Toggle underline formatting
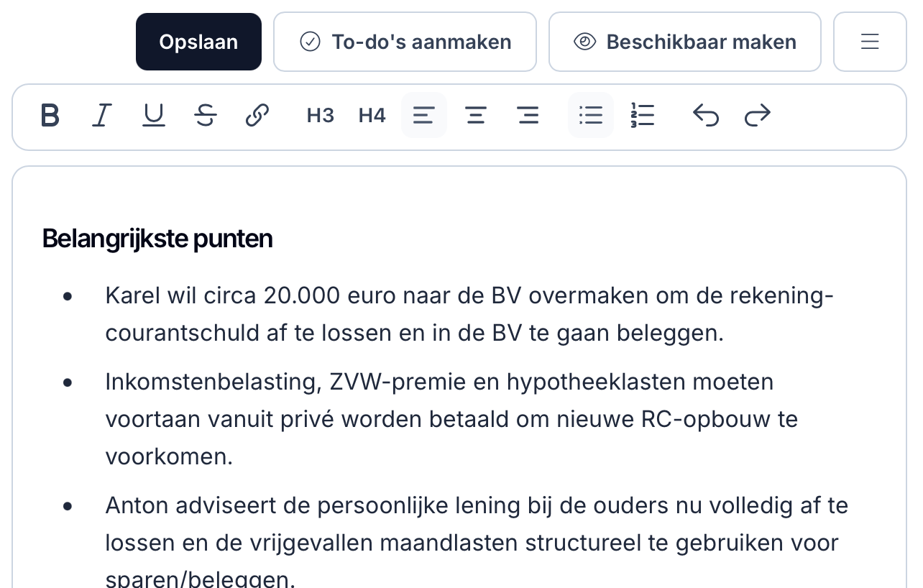Screen dimensions: 923x588 154,115
